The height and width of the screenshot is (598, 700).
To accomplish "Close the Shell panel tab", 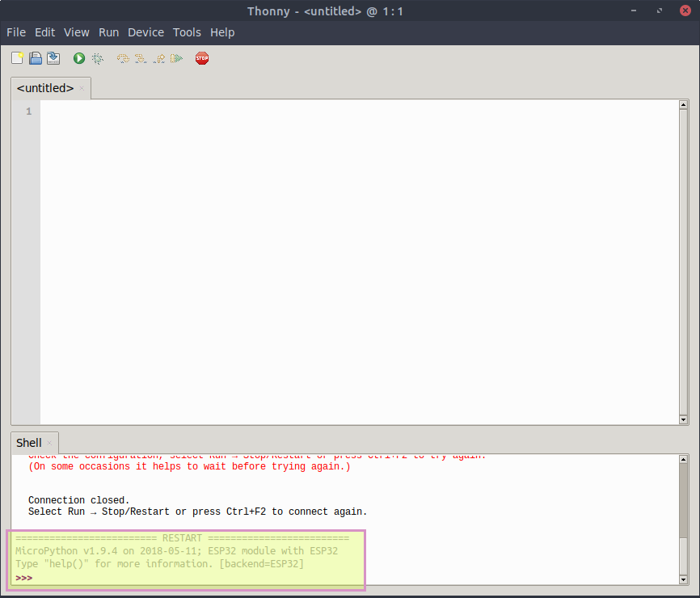I will (49, 443).
